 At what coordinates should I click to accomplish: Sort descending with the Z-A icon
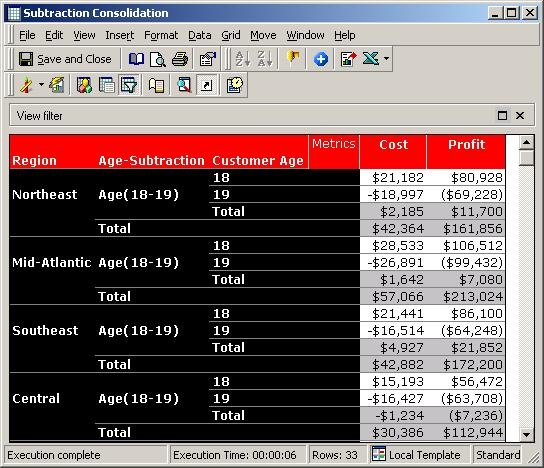click(x=264, y=59)
